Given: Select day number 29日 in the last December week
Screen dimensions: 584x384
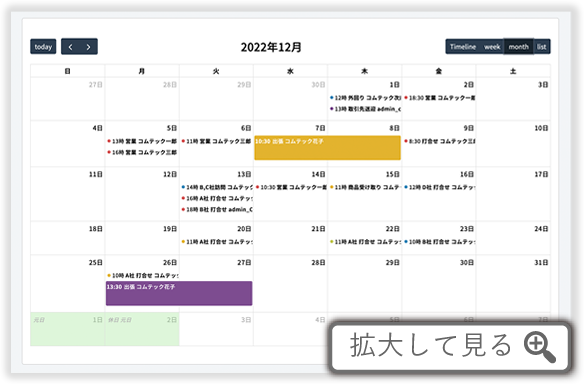Looking at the screenshot, I should pyautogui.click(x=393, y=263).
